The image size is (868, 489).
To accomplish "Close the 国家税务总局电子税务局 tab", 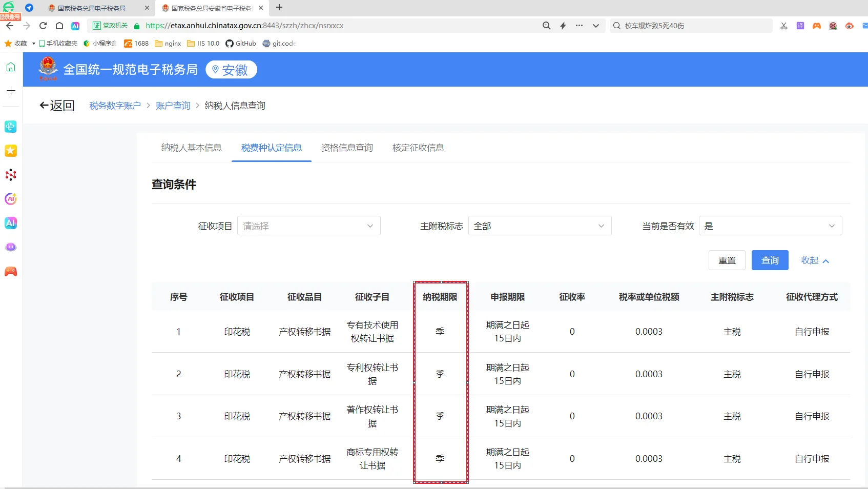I will tap(147, 8).
